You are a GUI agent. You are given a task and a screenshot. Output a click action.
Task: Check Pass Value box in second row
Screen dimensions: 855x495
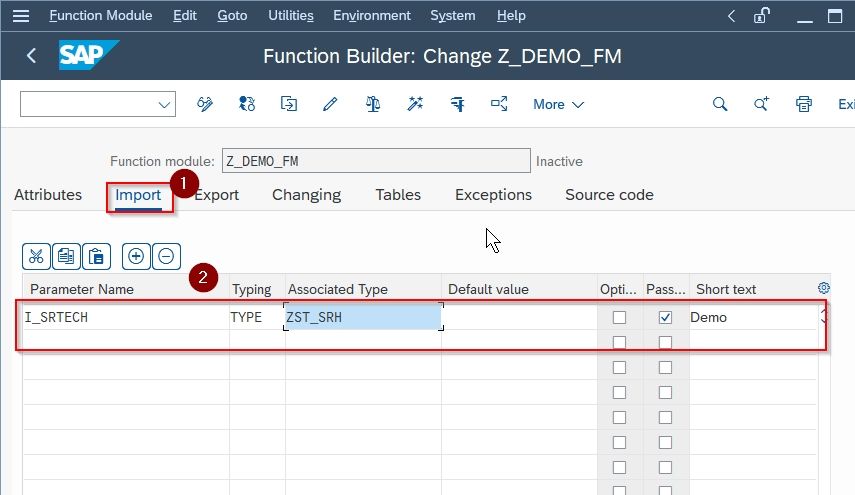pos(665,342)
